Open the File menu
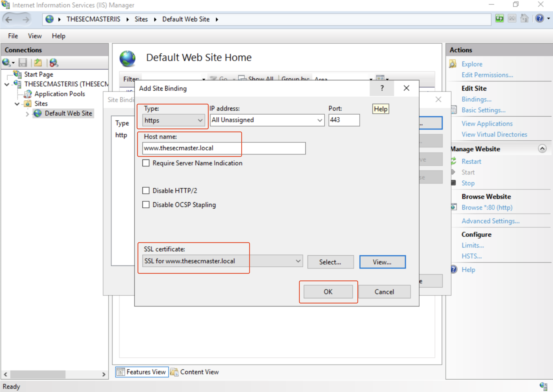Screen dimensions: 553x392 coord(13,36)
